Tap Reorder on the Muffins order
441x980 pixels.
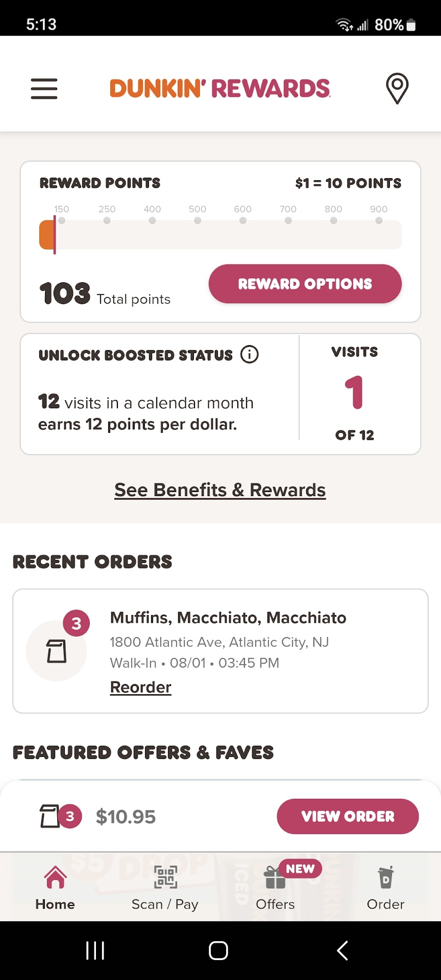coord(141,687)
